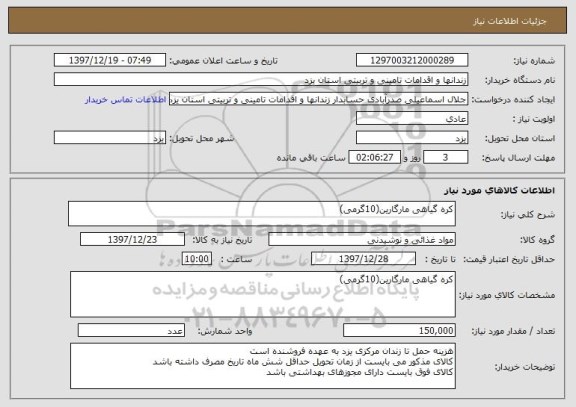Click the label ایجاد کننده درخواست
Viewport: 576px width, 407px height.
click(513, 100)
